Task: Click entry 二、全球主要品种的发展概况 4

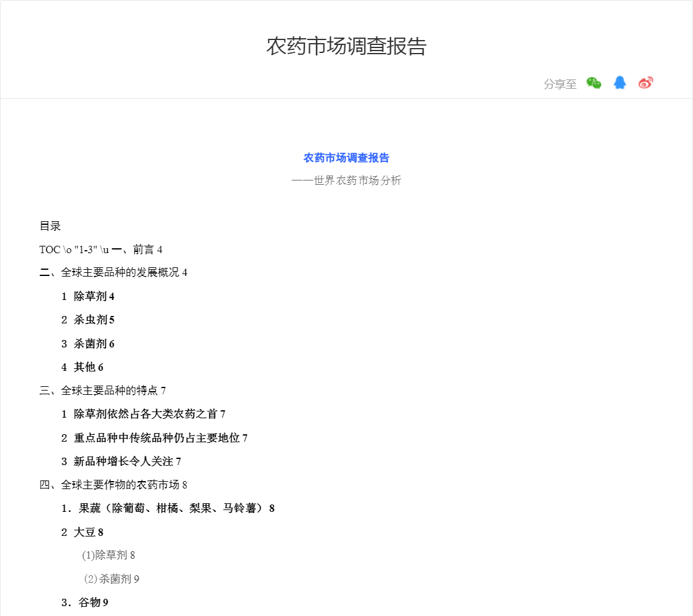Action: 113,273
